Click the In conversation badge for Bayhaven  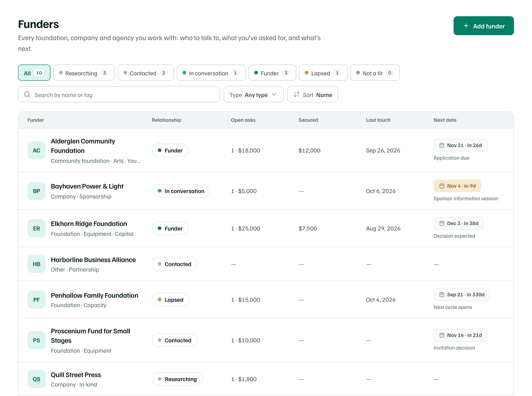point(181,191)
